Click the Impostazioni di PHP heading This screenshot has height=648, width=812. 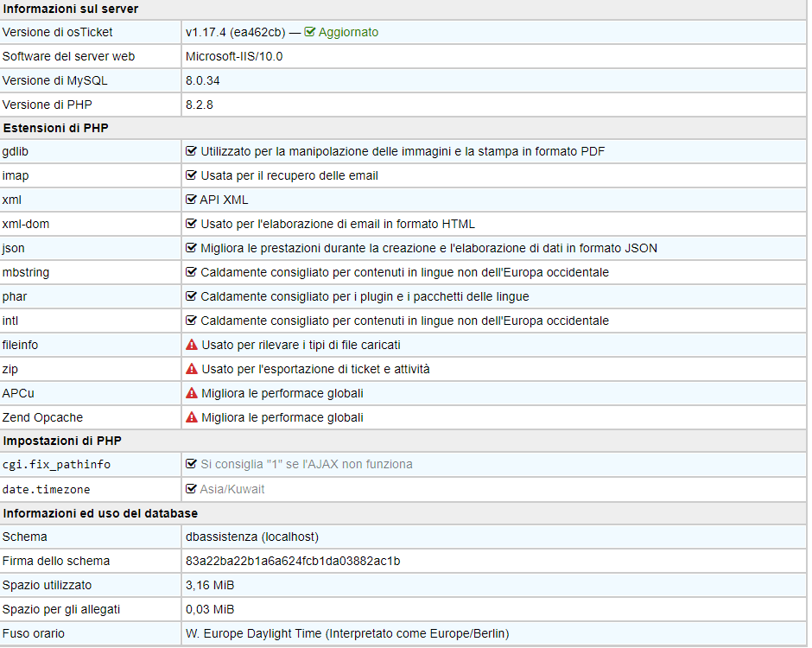click(62, 441)
